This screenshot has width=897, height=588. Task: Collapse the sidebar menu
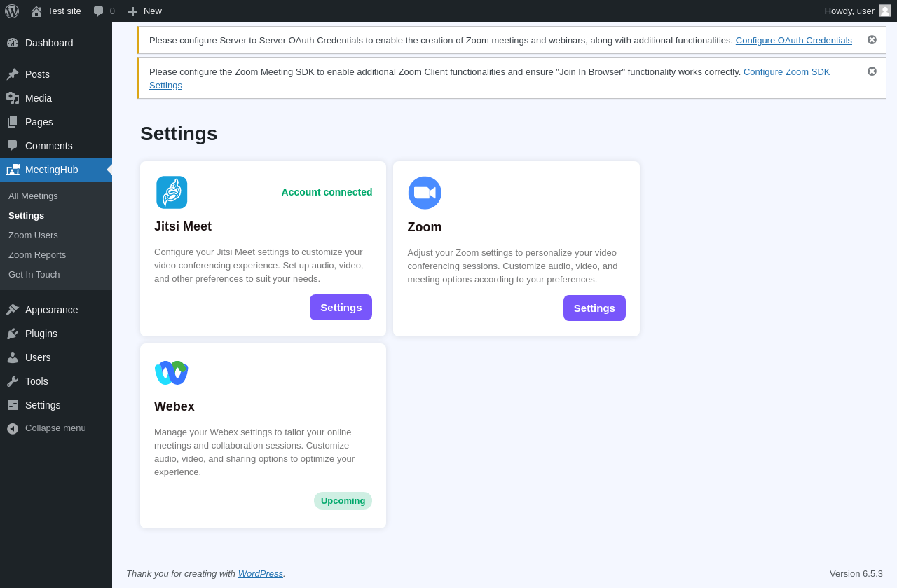click(46, 428)
